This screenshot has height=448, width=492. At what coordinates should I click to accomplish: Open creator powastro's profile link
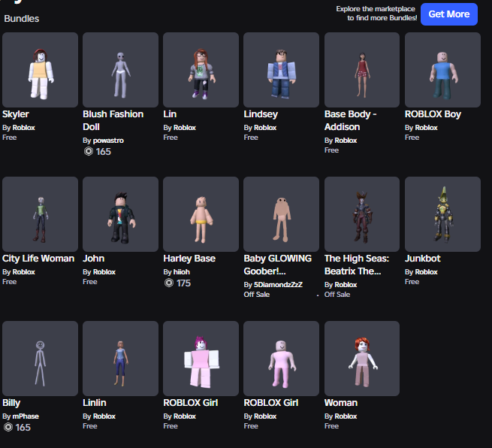point(108,141)
